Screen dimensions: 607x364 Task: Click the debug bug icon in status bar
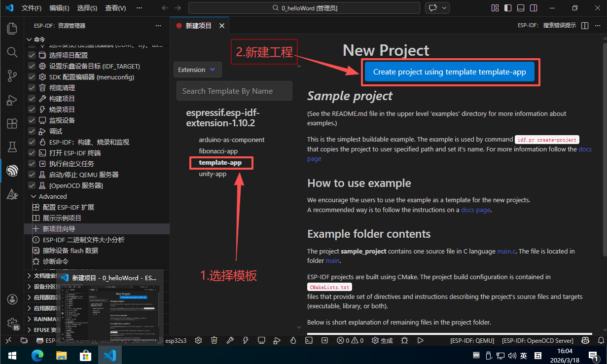click(x=404, y=340)
